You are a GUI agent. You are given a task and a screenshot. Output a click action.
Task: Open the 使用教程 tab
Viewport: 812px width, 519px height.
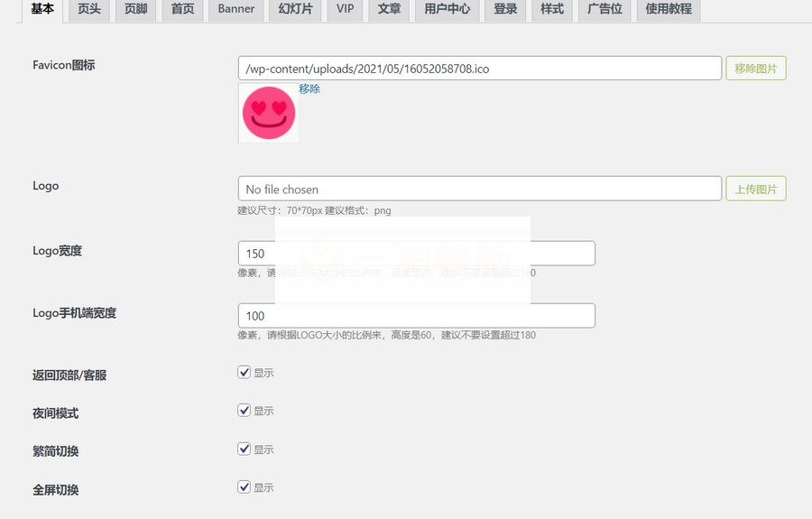tap(668, 10)
